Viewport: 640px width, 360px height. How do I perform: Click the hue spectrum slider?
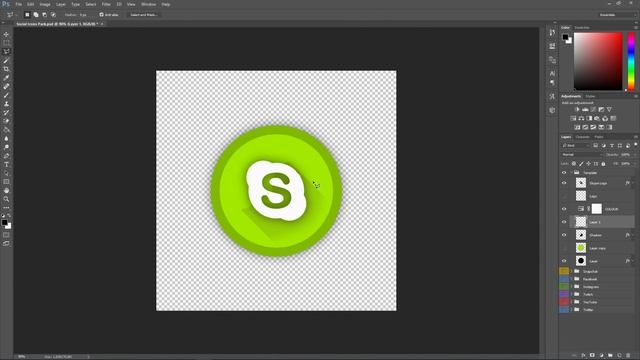[631, 61]
